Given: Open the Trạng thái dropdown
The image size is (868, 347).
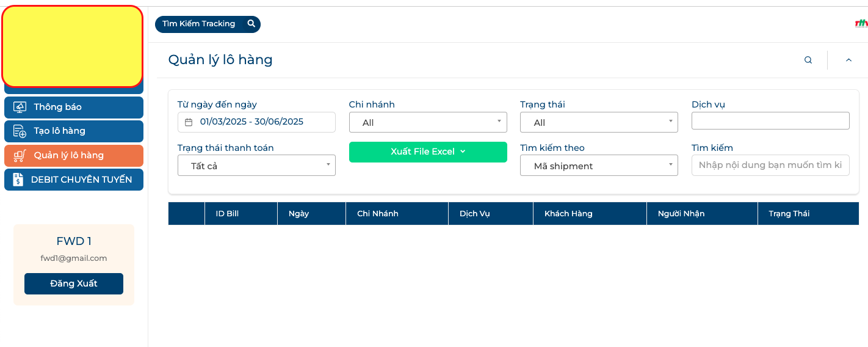Looking at the screenshot, I should (x=599, y=122).
